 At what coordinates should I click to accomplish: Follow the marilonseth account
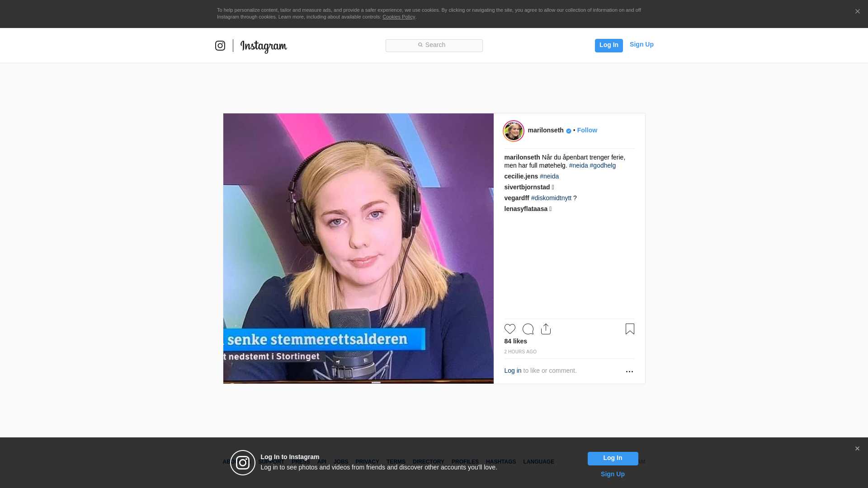coord(587,130)
